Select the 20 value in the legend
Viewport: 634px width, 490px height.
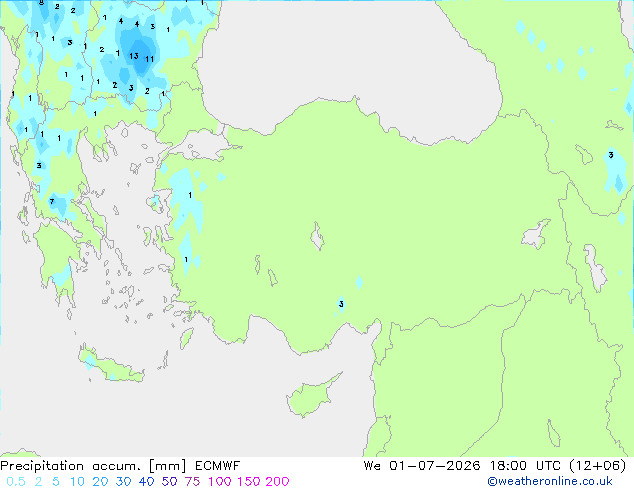100,482
